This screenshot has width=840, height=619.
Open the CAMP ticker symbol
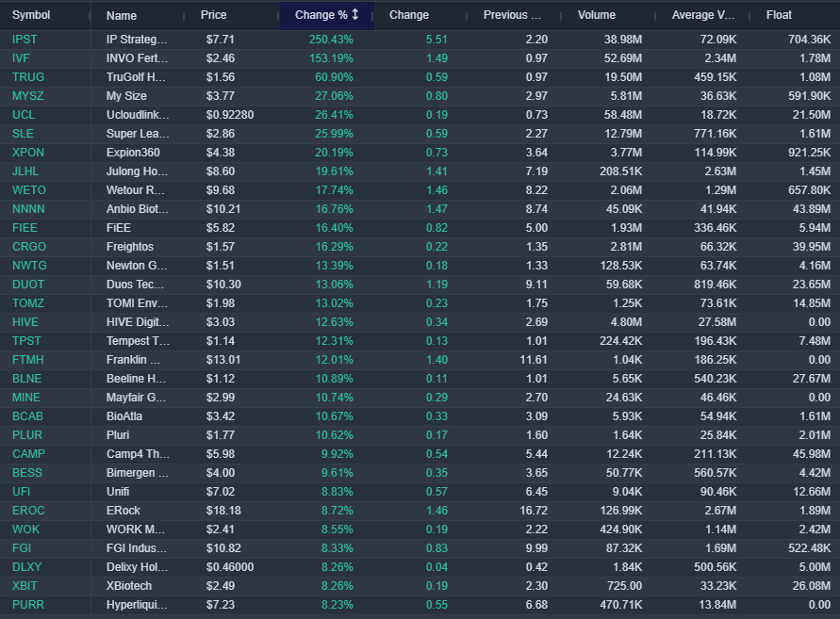pos(28,454)
